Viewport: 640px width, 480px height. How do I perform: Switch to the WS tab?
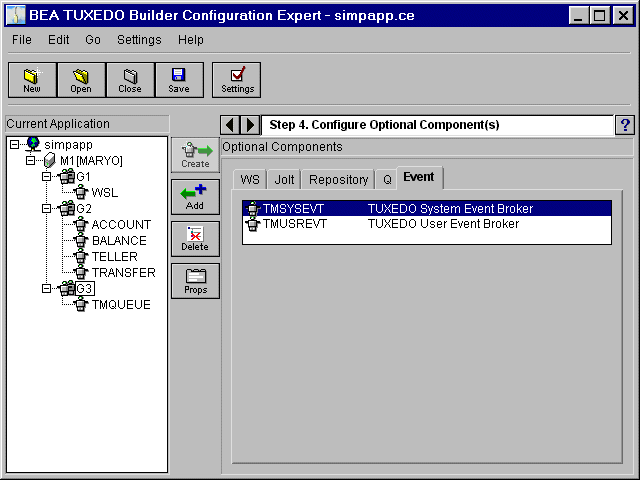pos(250,180)
